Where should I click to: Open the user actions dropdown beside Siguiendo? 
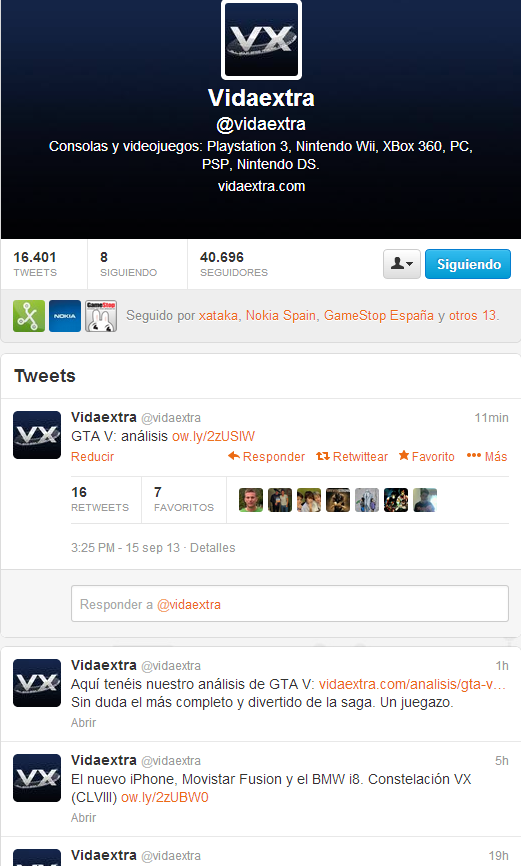pyautogui.click(x=402, y=264)
